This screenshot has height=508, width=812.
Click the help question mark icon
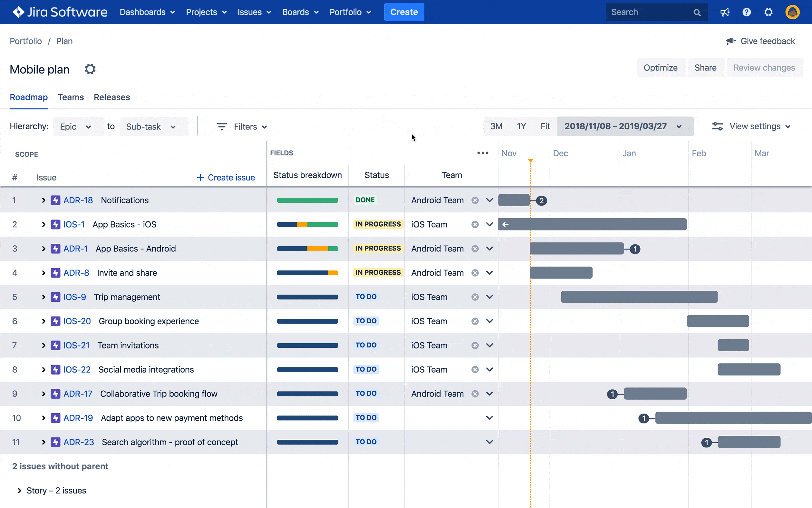pyautogui.click(x=747, y=12)
